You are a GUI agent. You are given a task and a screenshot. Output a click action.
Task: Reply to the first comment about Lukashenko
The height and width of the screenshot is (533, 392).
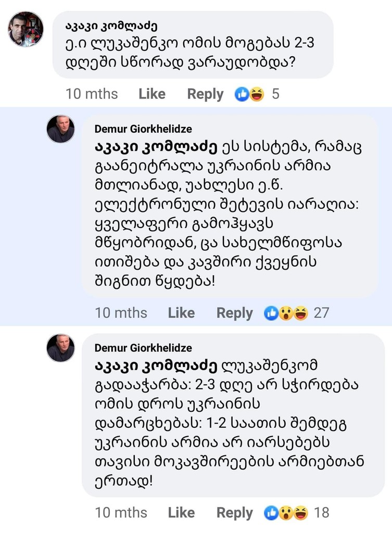click(205, 94)
